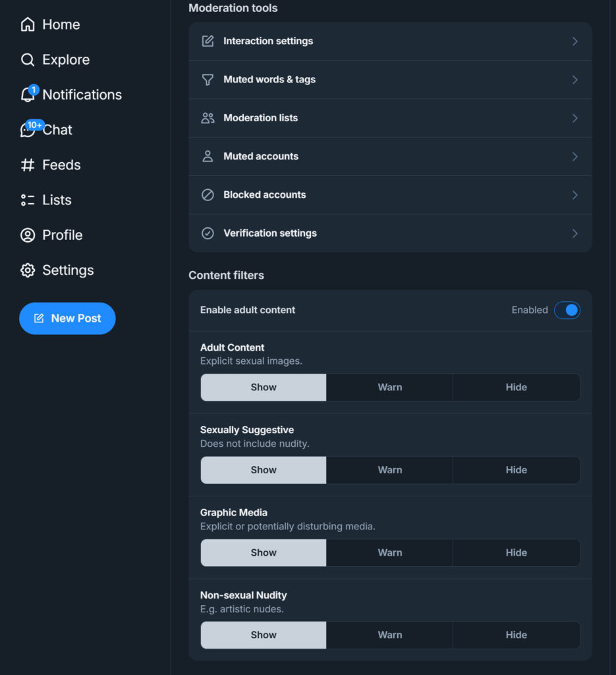This screenshot has height=675, width=616.
Task: Set Graphic Media filter to Warn
Action: 389,552
